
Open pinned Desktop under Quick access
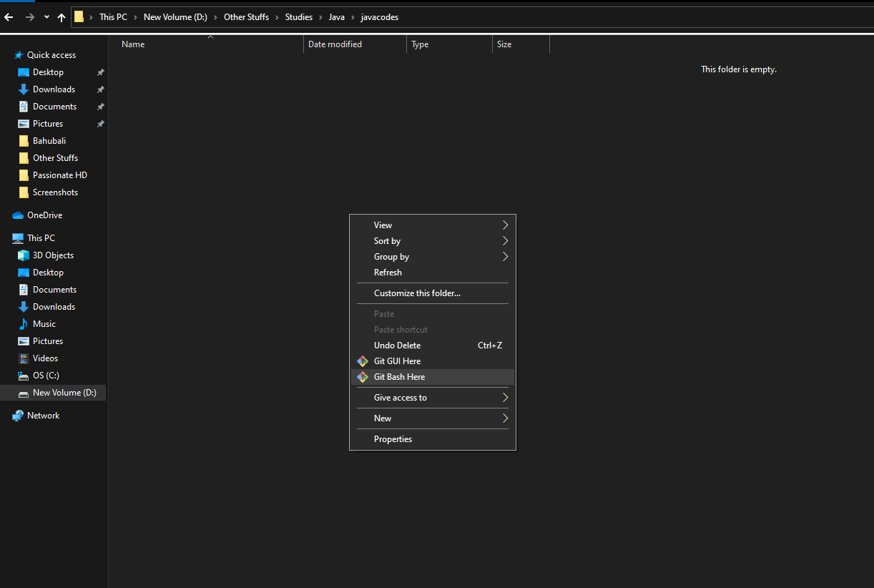(48, 72)
